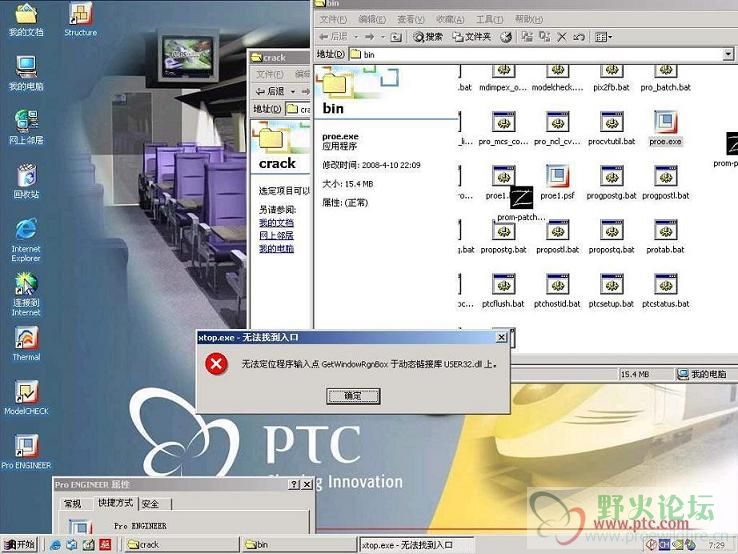Switch to the 快捷方式 tab in properties
Image resolution: width=738 pixels, height=554 pixels.
tap(116, 503)
